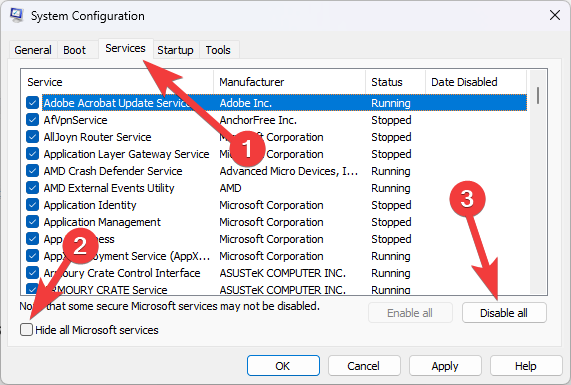Tick Hide all Microsoft services
Image resolution: width=571 pixels, height=385 pixels.
click(27, 330)
